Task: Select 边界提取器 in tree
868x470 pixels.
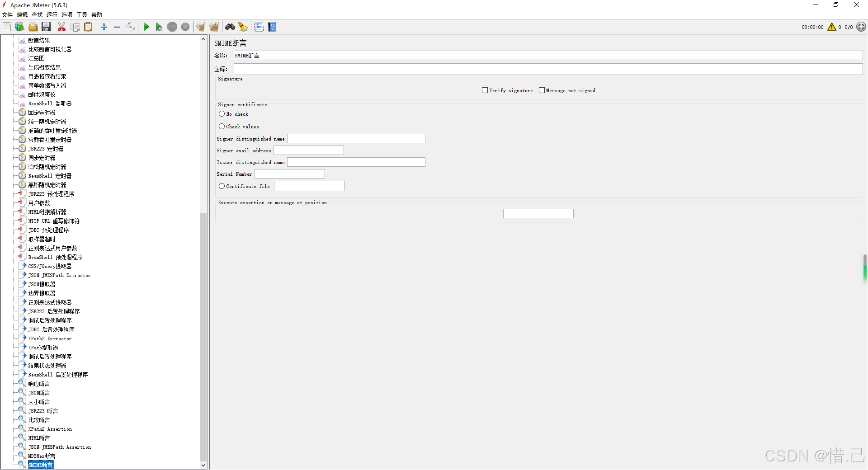Action: (x=42, y=293)
